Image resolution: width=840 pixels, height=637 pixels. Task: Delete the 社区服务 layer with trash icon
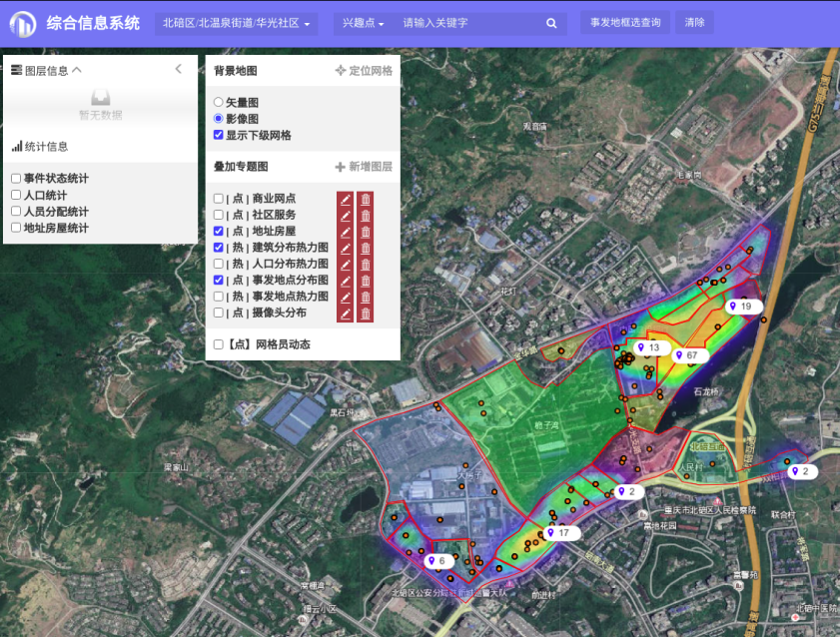point(365,215)
